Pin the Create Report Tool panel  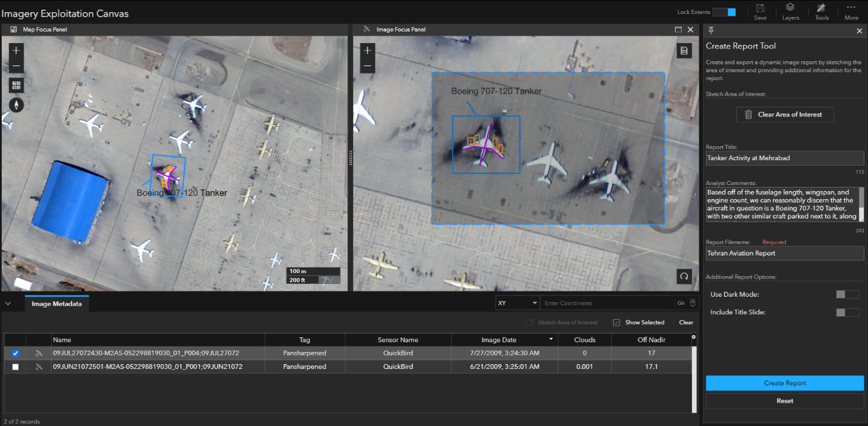[711, 30]
